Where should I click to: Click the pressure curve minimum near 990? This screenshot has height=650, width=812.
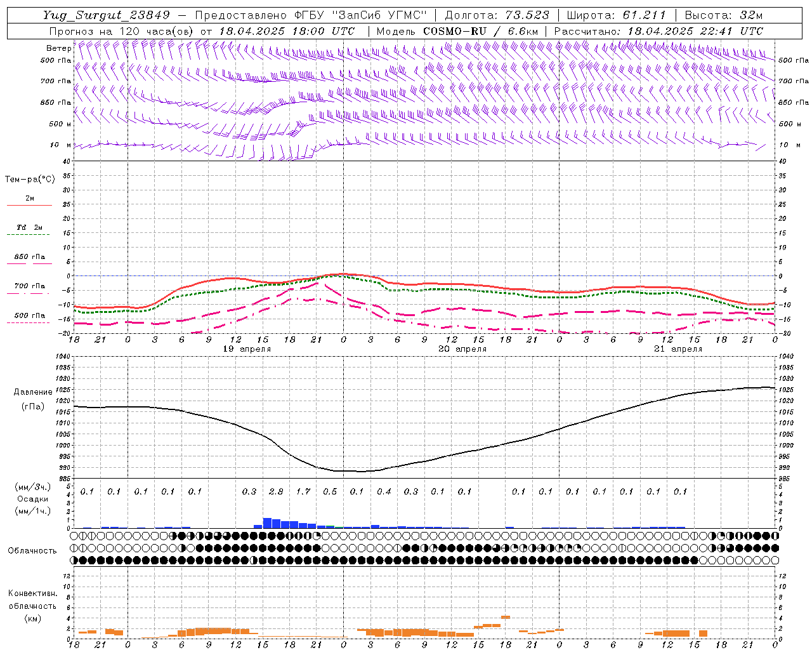360,472
